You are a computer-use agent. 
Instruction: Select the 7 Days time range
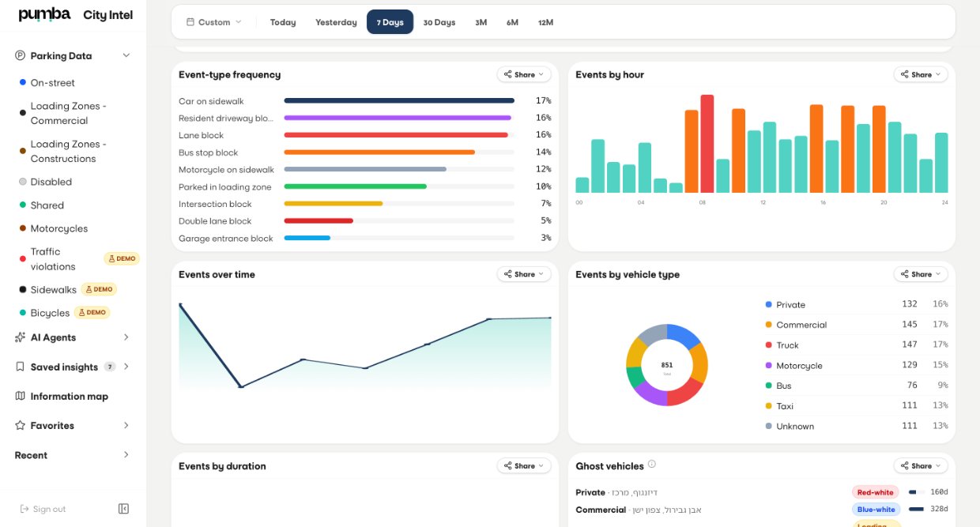pyautogui.click(x=390, y=22)
